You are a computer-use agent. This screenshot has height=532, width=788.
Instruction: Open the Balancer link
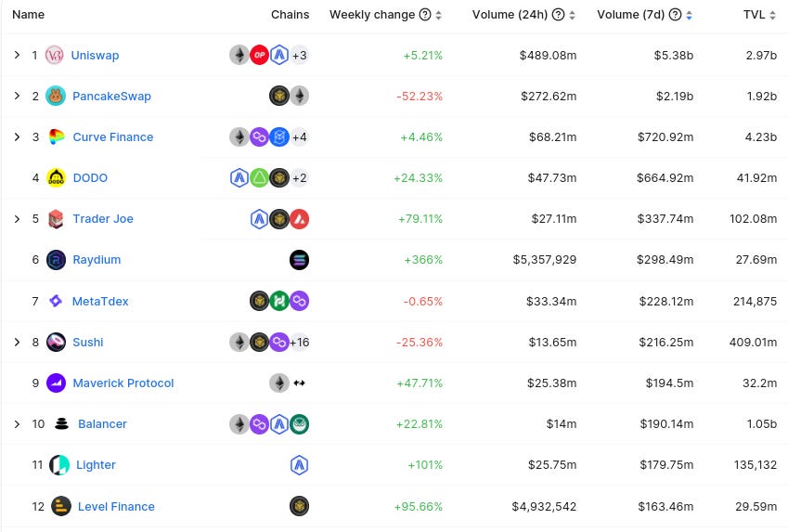coord(102,424)
